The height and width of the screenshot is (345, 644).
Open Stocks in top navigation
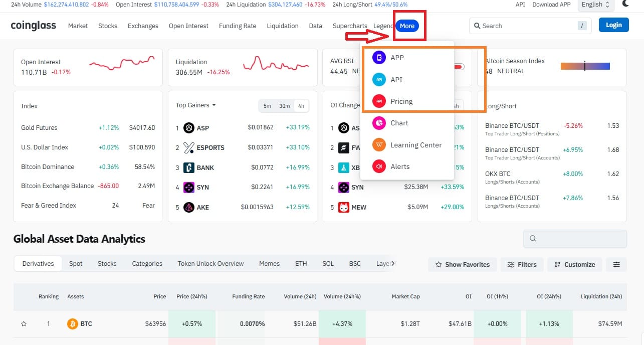click(x=108, y=26)
